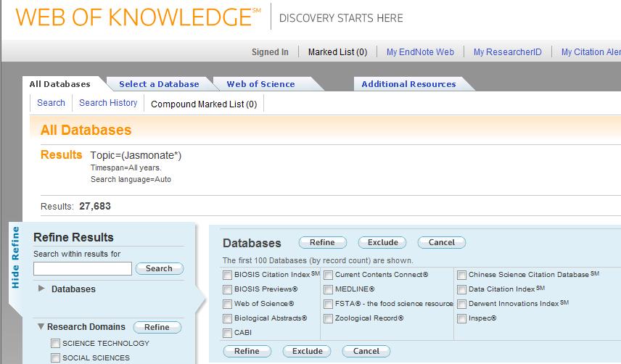621x364 pixels.
Task: Check Web of Science database checkbox
Action: click(x=227, y=304)
